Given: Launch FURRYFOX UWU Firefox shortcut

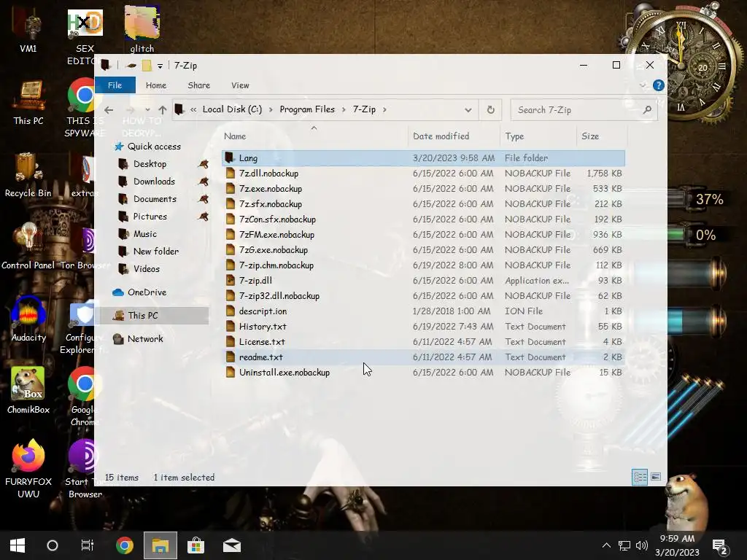Looking at the screenshot, I should click(28, 469).
